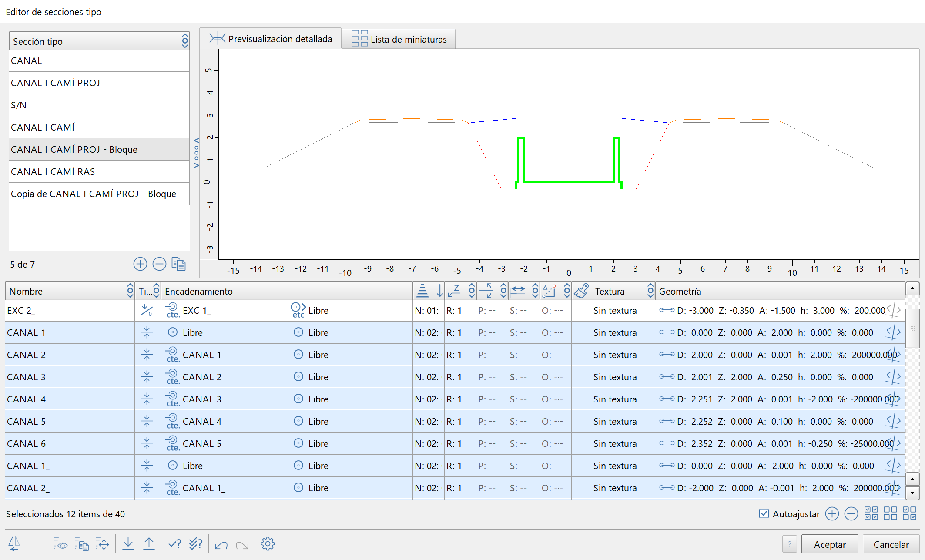Add a new section type with plus icon
This screenshot has width=925, height=560.
click(x=140, y=264)
